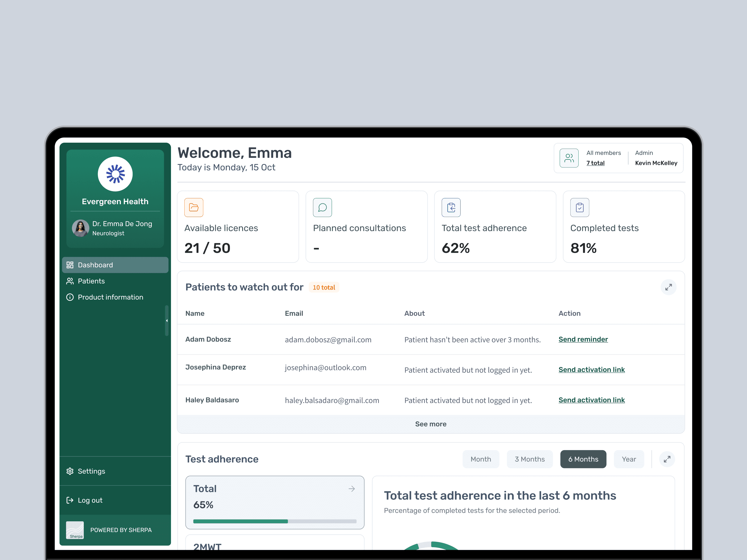Click "Patient hasn't been active over 3 months."
The height and width of the screenshot is (560, 747).
(x=472, y=339)
